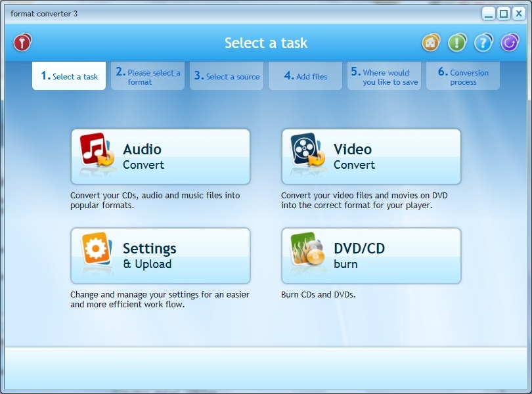
Task: Choose the Audio Convert task panel
Action: [x=160, y=155]
